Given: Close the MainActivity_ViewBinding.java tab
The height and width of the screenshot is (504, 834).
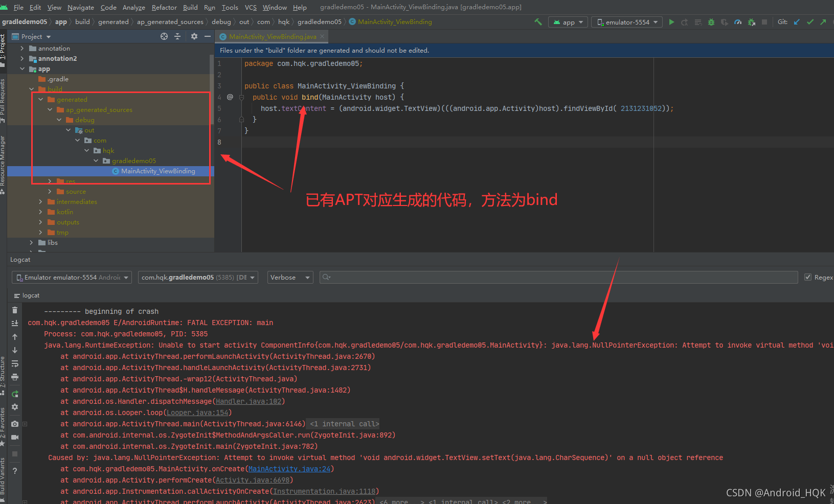Looking at the screenshot, I should pyautogui.click(x=322, y=36).
